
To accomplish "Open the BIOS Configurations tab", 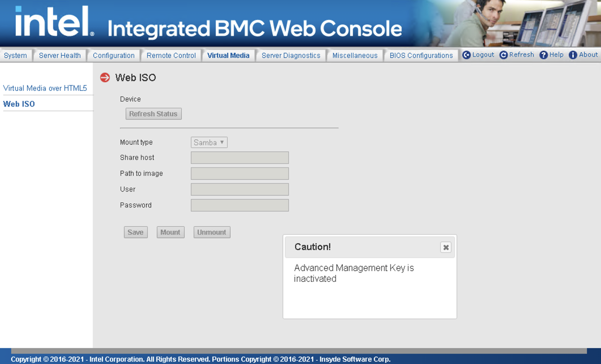I will [421, 56].
